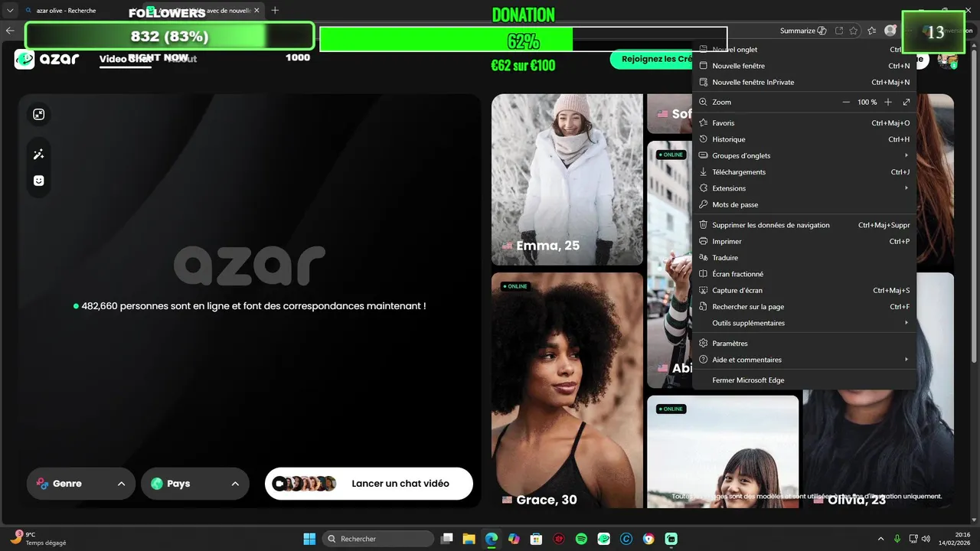This screenshot has width=980, height=551.
Task: Increase zoom with the plus icon
Action: (888, 102)
